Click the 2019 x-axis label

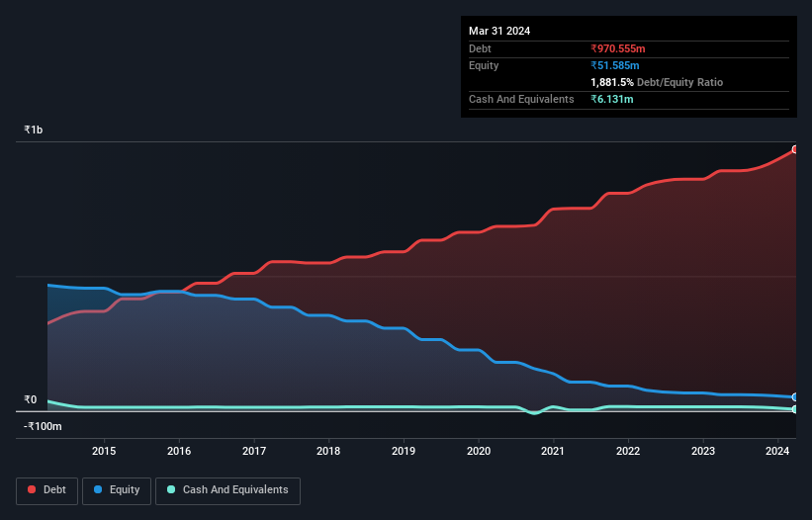[404, 451]
